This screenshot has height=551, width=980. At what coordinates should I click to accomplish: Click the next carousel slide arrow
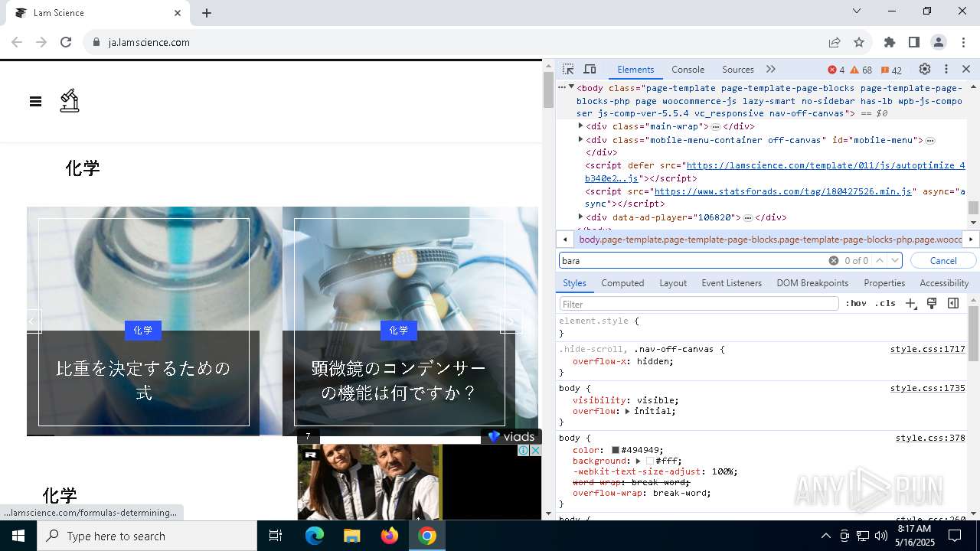pos(511,321)
